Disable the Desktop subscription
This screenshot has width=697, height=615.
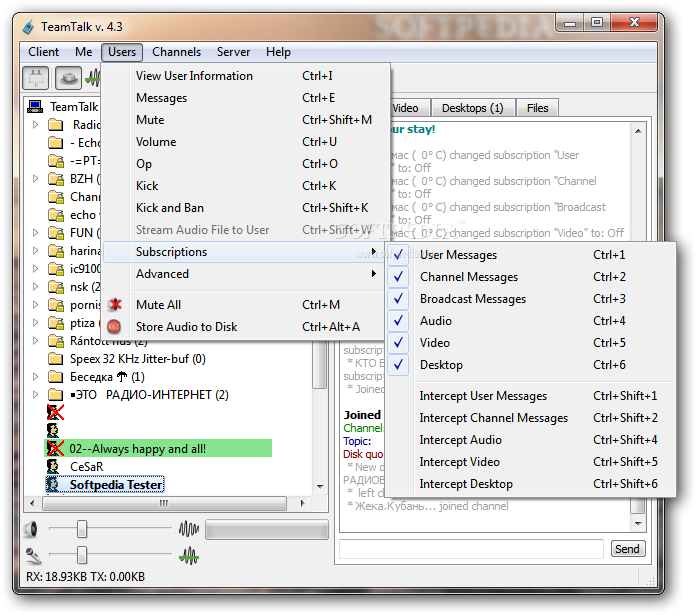click(399, 365)
